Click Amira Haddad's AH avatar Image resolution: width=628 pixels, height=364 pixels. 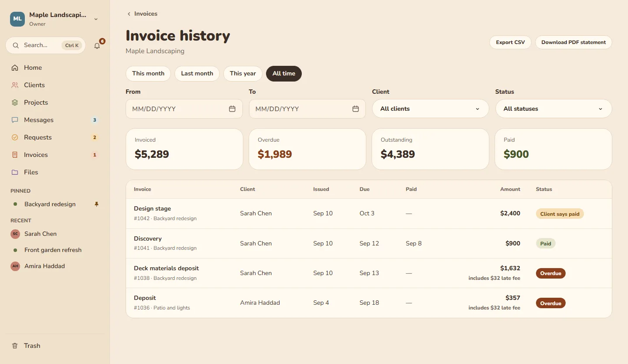15,266
